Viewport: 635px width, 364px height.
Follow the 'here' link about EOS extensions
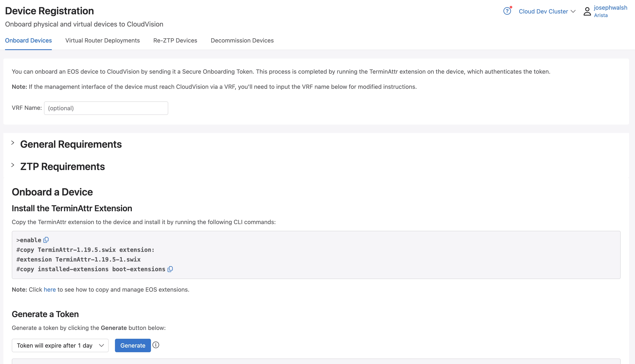50,290
